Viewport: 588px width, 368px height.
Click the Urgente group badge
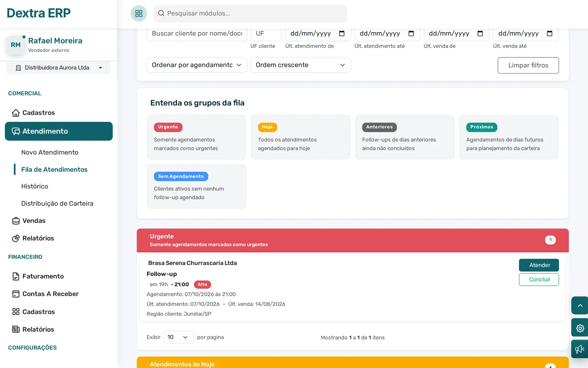pos(168,127)
